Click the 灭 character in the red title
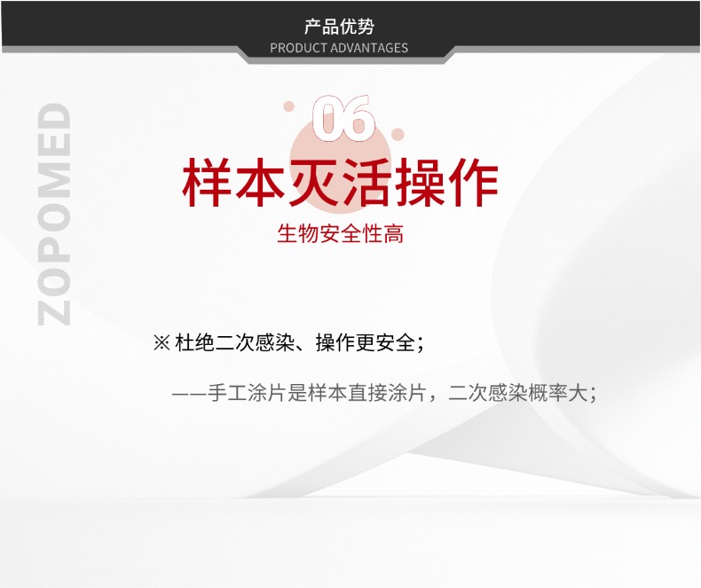This screenshot has width=701, height=588. (x=314, y=184)
